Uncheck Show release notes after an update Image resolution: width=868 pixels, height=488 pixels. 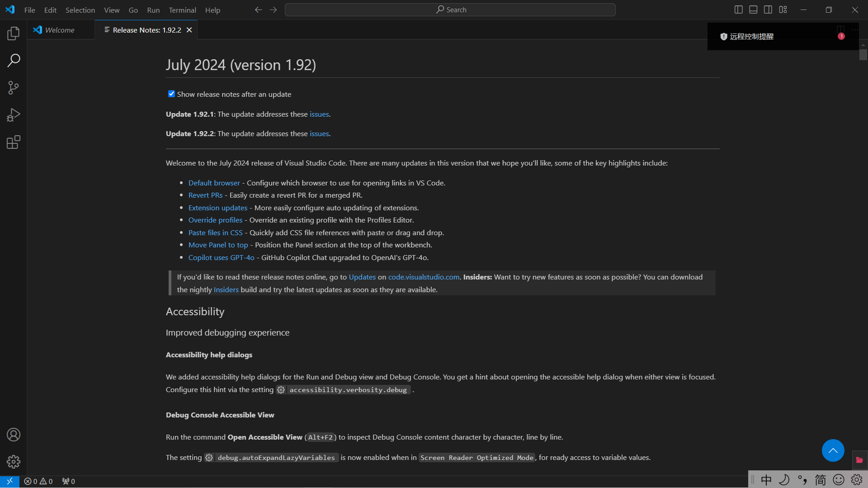[171, 94]
